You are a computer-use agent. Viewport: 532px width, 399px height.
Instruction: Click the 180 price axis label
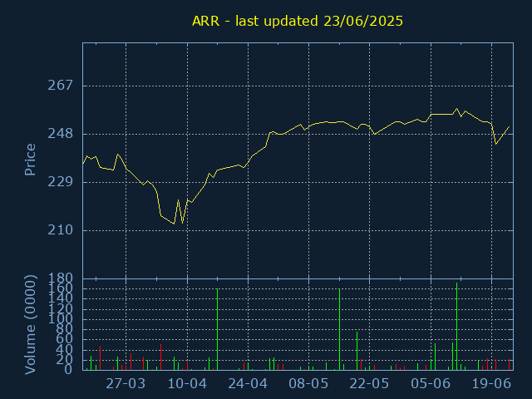point(61,278)
